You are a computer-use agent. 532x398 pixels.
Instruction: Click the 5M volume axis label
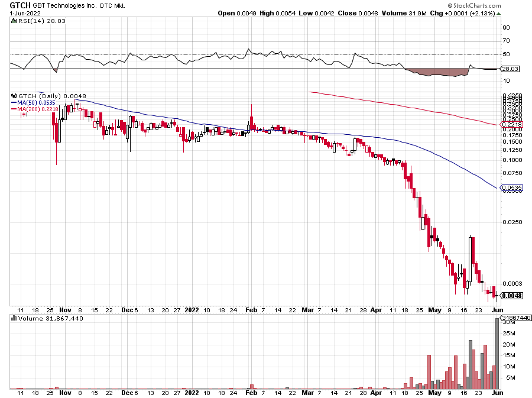point(511,378)
